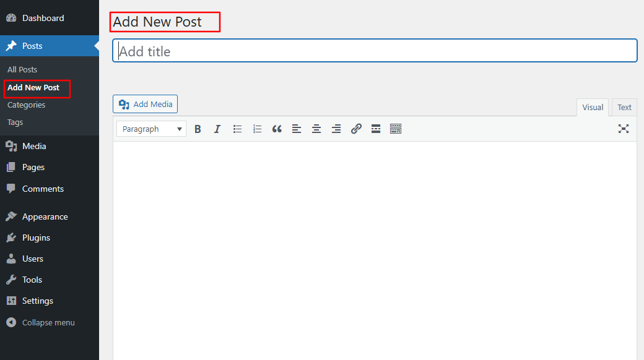Screen dimensions: 644x360
Task: Apply blockquote formatting
Action: pos(277,129)
